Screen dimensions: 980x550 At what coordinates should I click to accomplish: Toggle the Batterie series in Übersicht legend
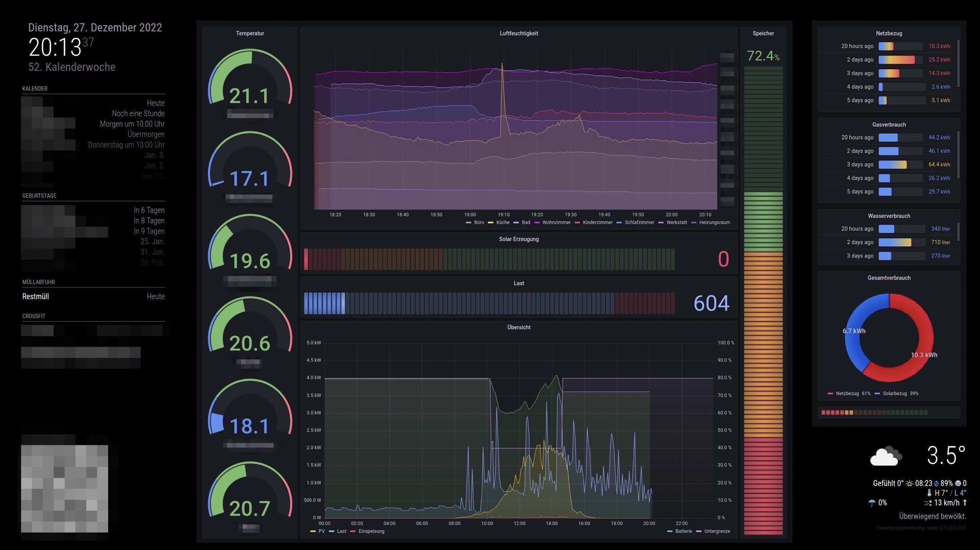(683, 531)
